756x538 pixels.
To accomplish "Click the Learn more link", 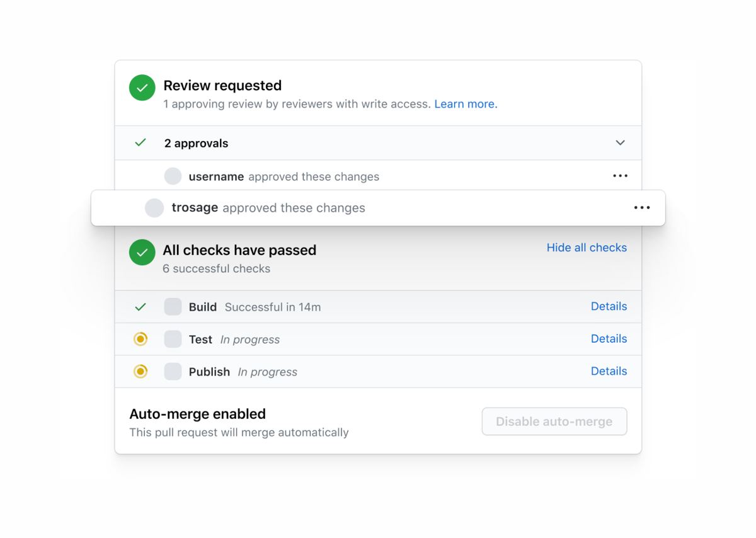I will click(466, 104).
